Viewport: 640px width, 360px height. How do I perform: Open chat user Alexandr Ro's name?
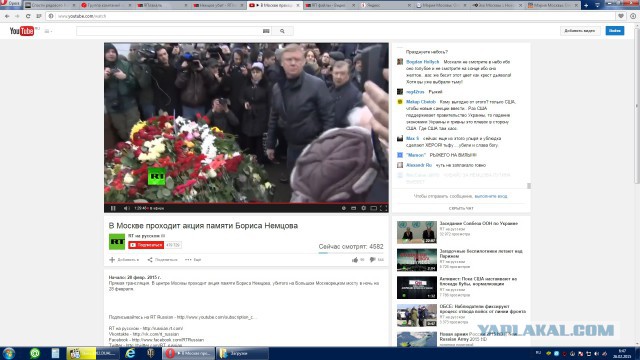point(419,165)
